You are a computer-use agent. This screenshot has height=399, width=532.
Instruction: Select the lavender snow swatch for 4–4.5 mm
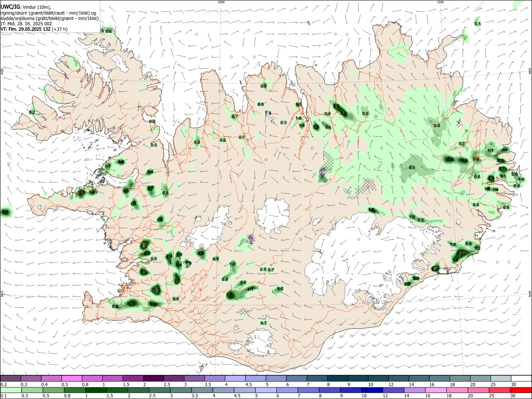234,378
